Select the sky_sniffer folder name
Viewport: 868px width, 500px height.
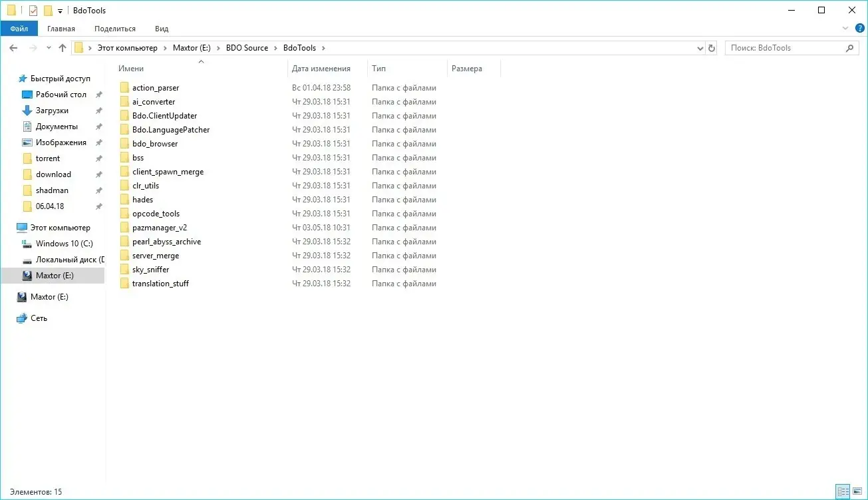[x=150, y=270]
